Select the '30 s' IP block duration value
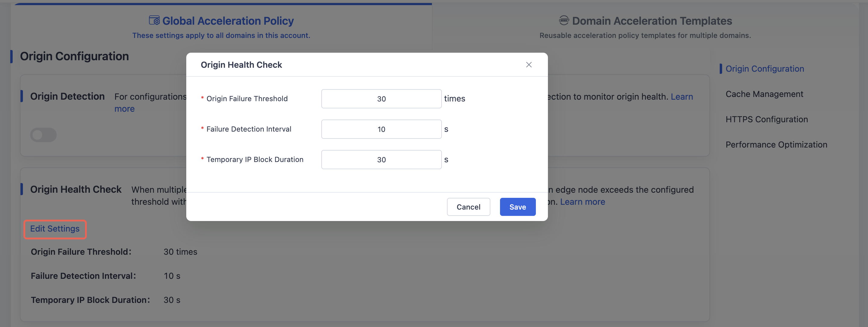The height and width of the screenshot is (327, 868). click(x=172, y=300)
